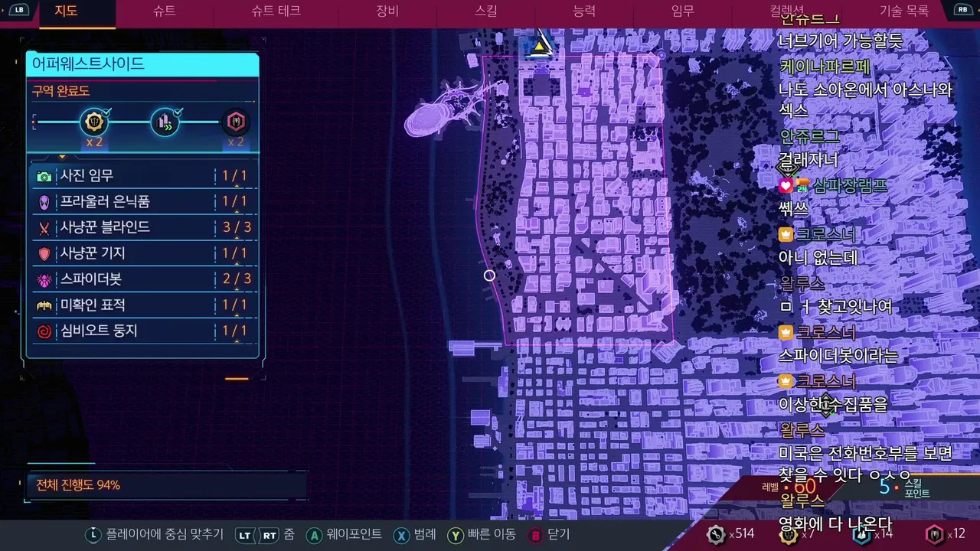Image resolution: width=980 pixels, height=551 pixels.
Task: Select the 사냥꾼 블라인드 row label
Action: tap(105, 228)
